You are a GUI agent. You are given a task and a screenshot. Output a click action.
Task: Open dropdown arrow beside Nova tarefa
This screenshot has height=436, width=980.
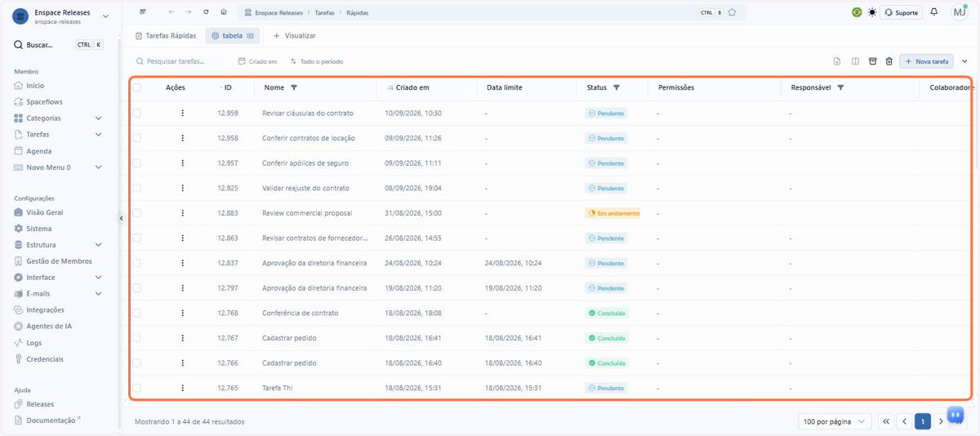coord(964,61)
